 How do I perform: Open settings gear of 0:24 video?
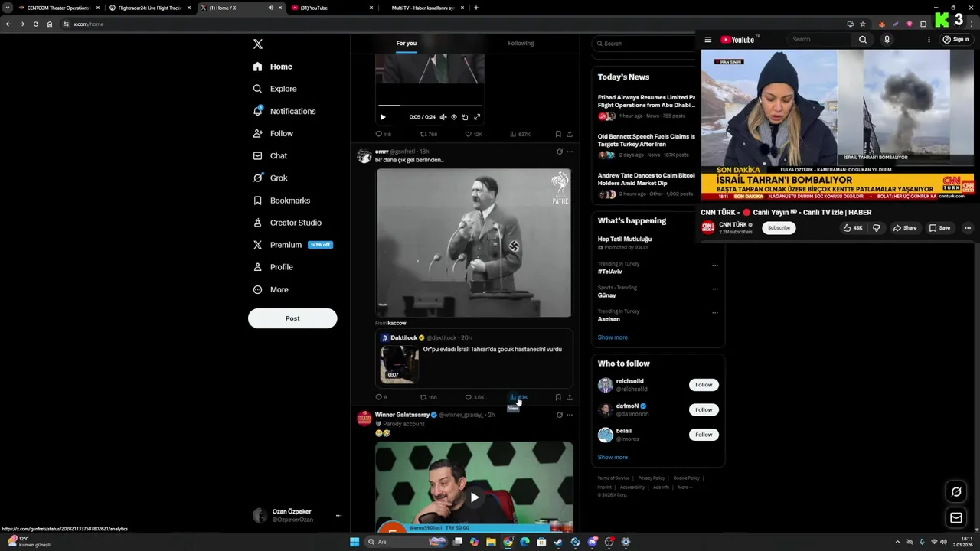pyautogui.click(x=453, y=117)
